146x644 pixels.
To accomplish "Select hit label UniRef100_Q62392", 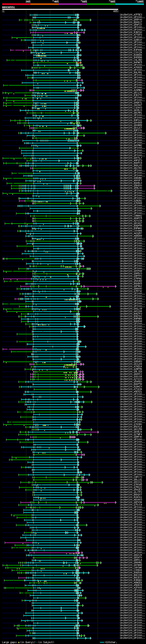I will pos(131,168).
